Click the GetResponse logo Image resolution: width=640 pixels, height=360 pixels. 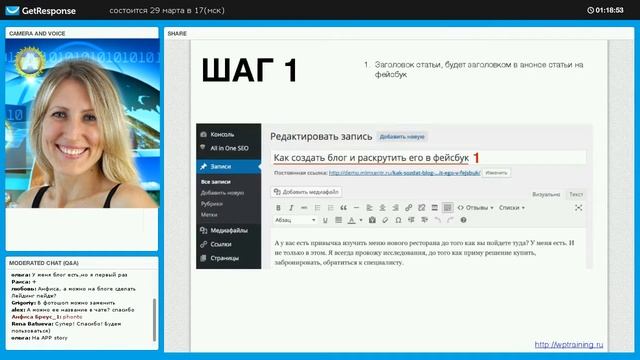click(x=41, y=11)
